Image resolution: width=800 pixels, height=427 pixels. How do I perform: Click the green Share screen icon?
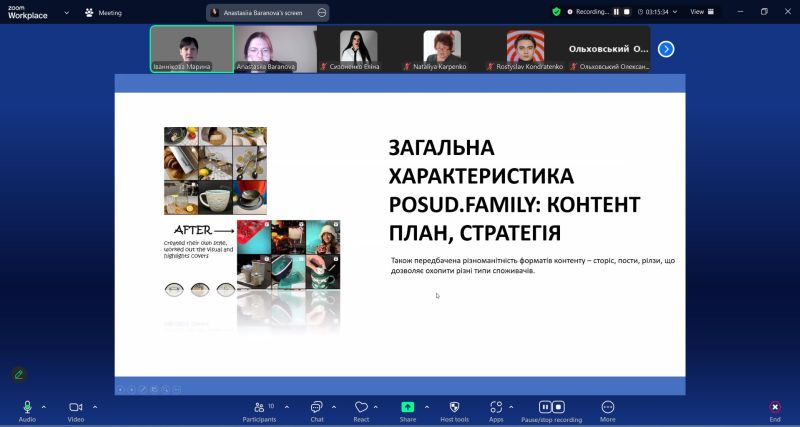coord(407,407)
